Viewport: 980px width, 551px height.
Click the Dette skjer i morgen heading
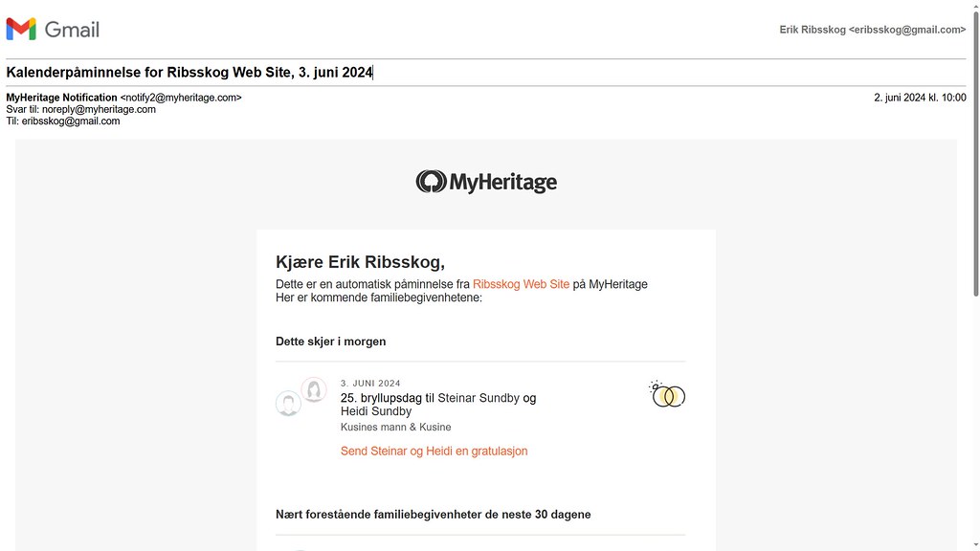[330, 342]
